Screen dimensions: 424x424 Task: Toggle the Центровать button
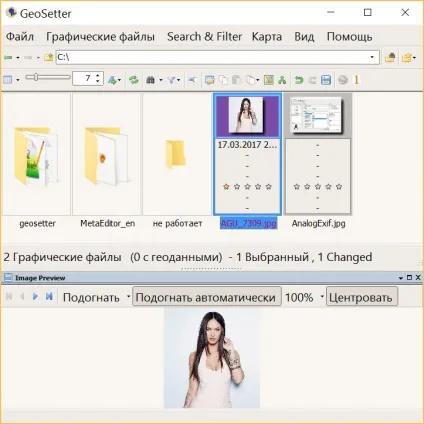point(361,297)
